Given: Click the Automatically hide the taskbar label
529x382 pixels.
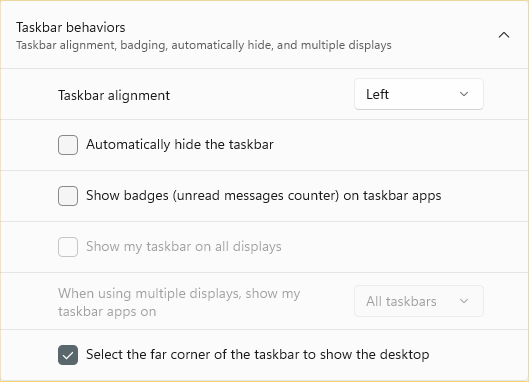Looking at the screenshot, I should click(179, 145).
